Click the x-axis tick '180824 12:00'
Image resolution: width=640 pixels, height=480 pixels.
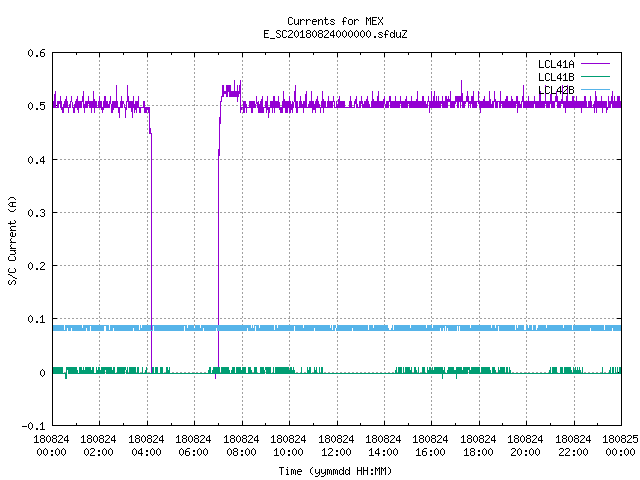point(336,446)
